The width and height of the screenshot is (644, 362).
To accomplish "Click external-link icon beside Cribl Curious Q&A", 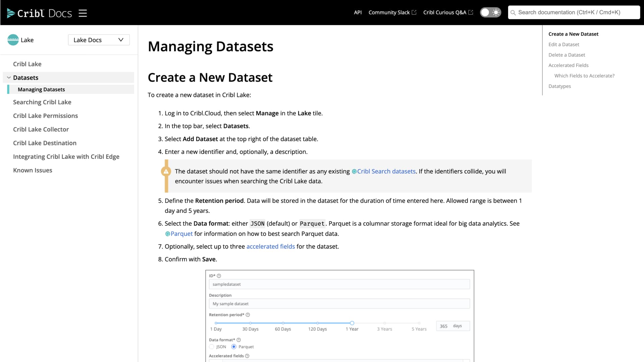I will point(471,12).
